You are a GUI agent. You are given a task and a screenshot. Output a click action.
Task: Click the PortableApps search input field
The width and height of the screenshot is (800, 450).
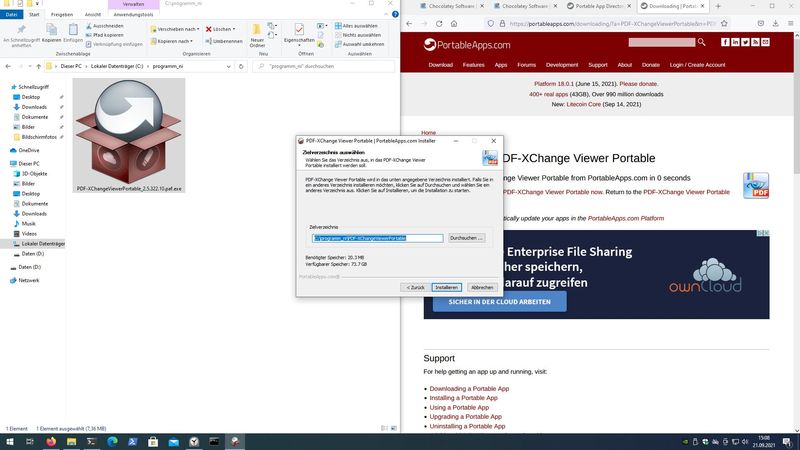(x=662, y=42)
